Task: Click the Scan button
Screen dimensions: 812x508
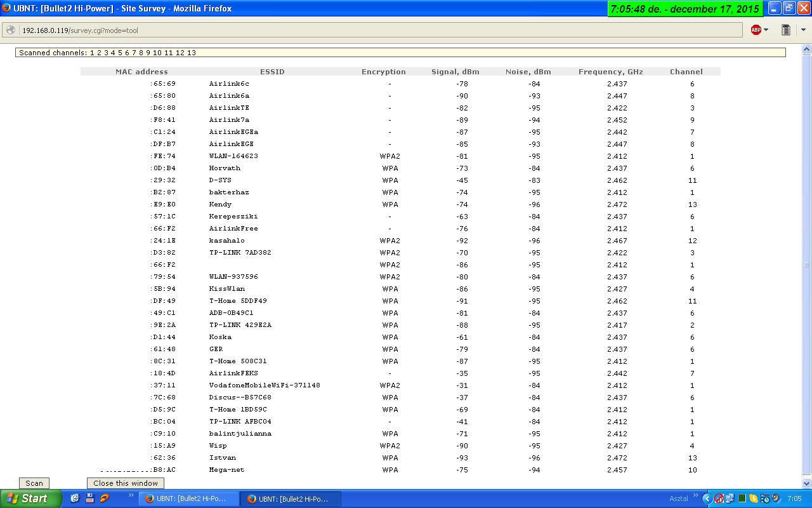Action: 34,483
